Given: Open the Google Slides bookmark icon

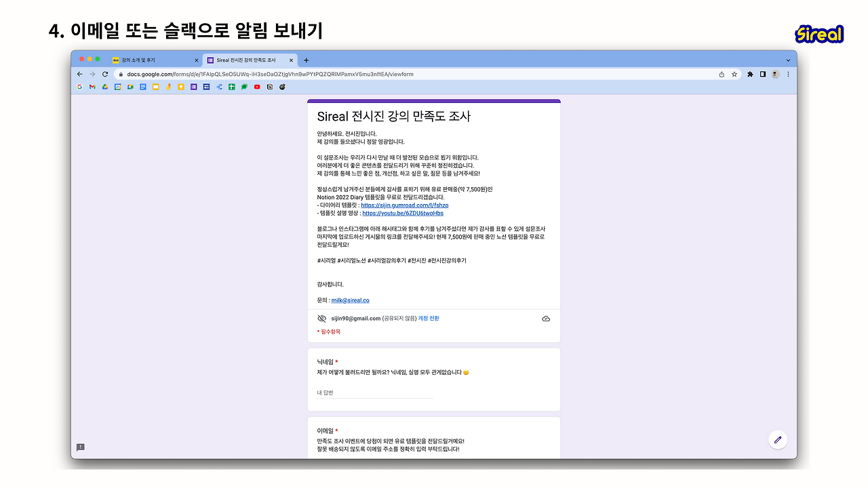Looking at the screenshot, I should (155, 87).
